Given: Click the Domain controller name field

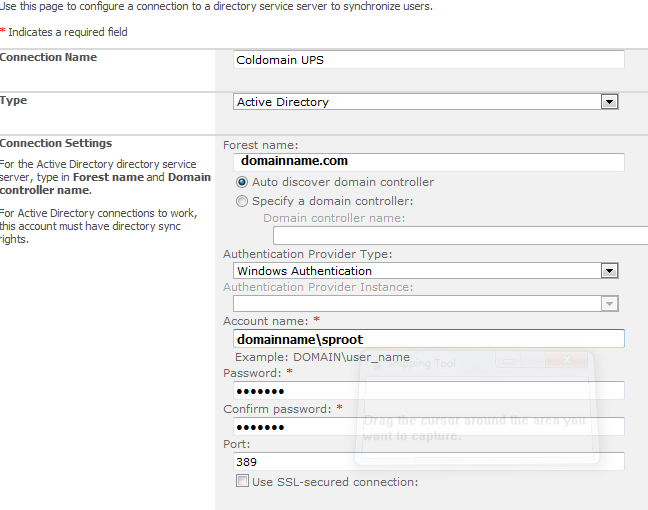Looking at the screenshot, I should (460, 236).
